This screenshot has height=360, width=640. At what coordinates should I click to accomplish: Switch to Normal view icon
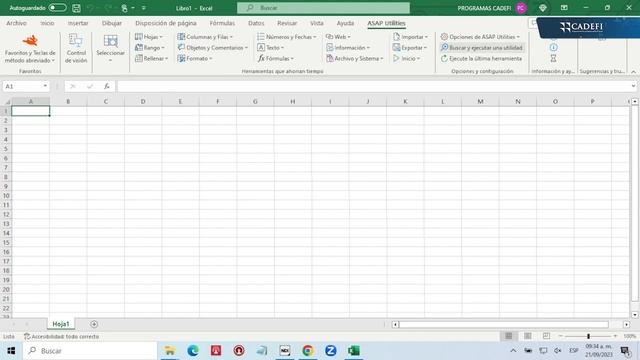(x=509, y=336)
